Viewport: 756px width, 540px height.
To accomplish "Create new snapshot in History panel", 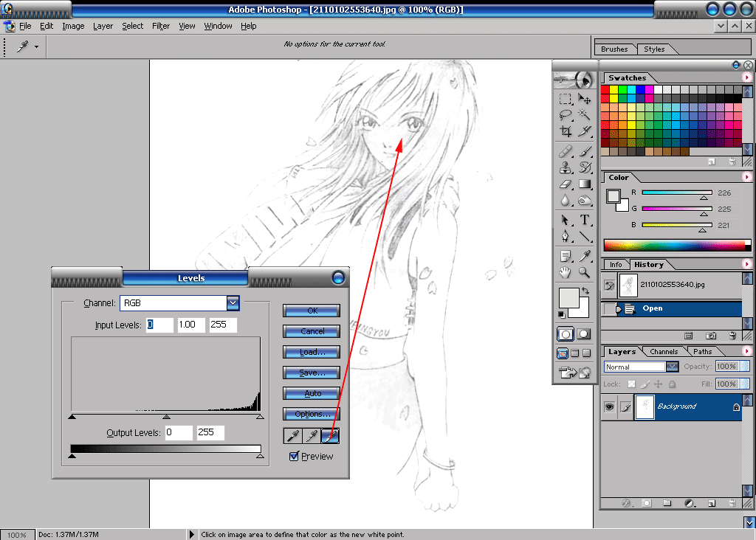I will click(711, 336).
